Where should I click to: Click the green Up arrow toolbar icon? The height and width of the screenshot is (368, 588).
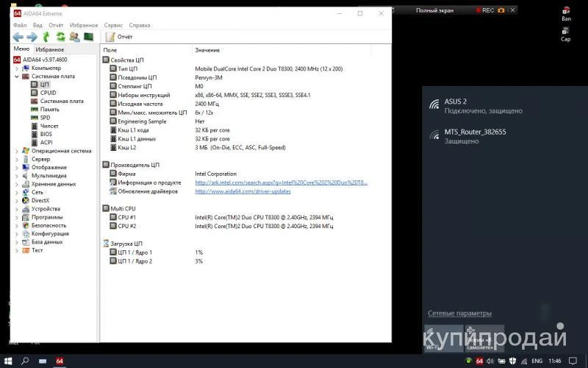(x=46, y=37)
